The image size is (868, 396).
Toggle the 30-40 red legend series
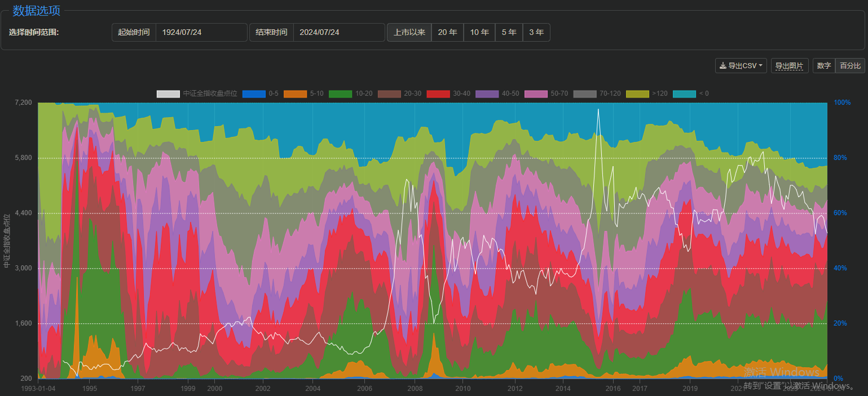point(438,94)
